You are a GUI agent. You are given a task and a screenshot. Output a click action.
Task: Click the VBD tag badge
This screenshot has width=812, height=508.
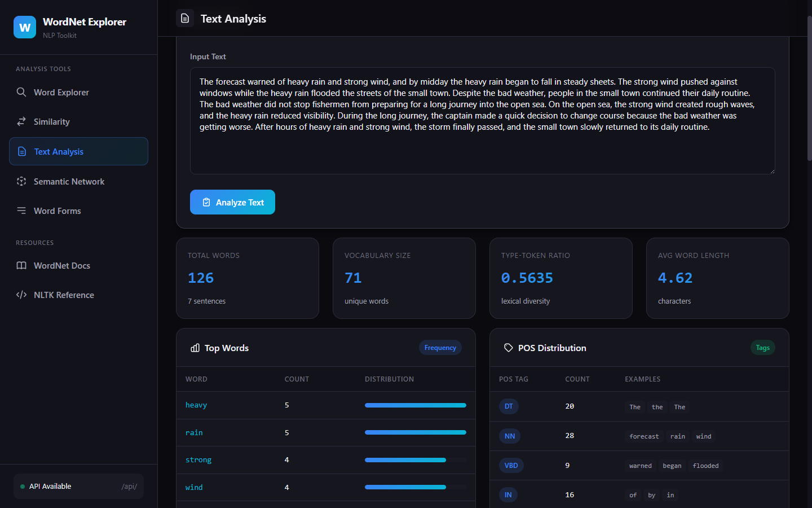[x=511, y=465]
